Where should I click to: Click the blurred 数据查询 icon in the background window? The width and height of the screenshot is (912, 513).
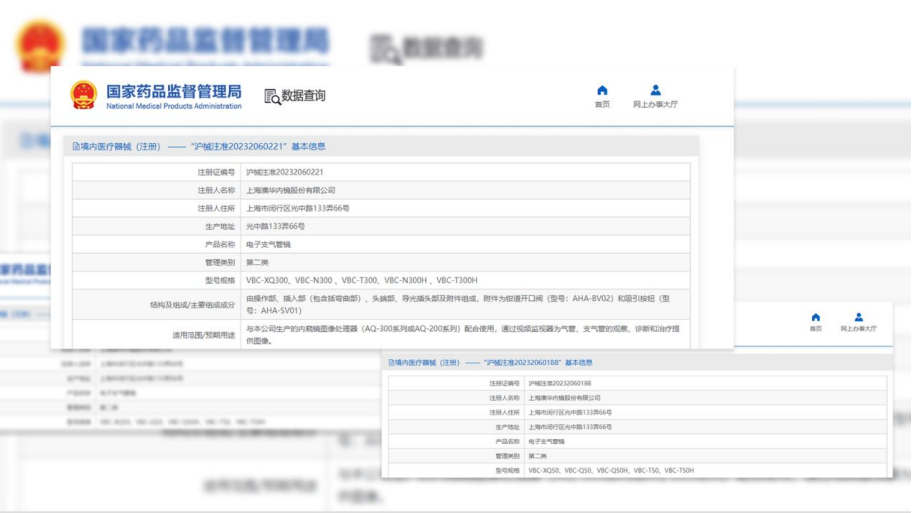click(x=385, y=49)
